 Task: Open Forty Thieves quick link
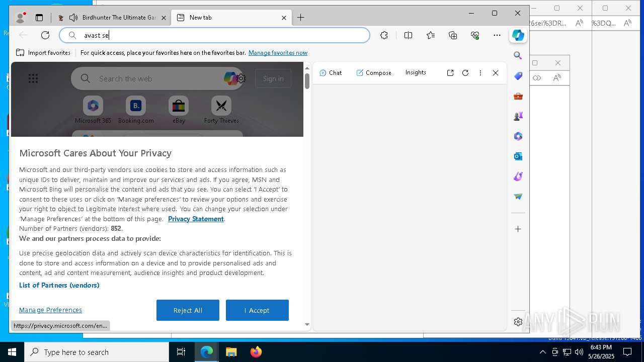point(221,110)
